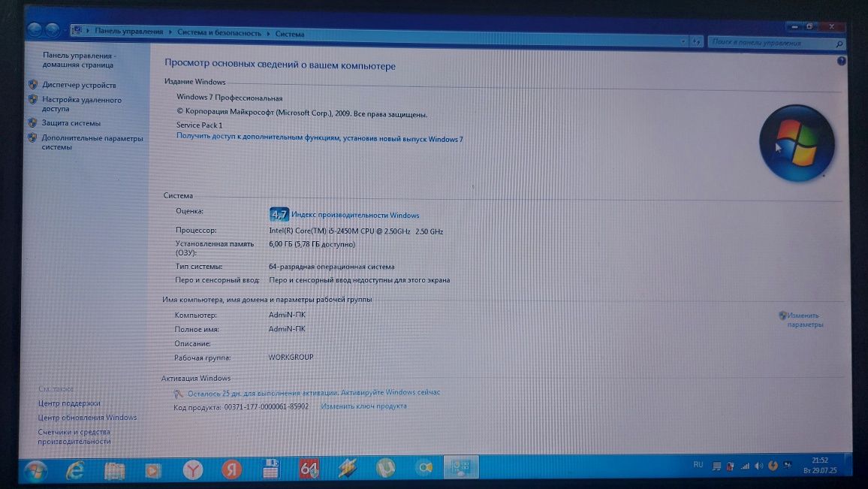Click the orange round tray icon

(773, 466)
